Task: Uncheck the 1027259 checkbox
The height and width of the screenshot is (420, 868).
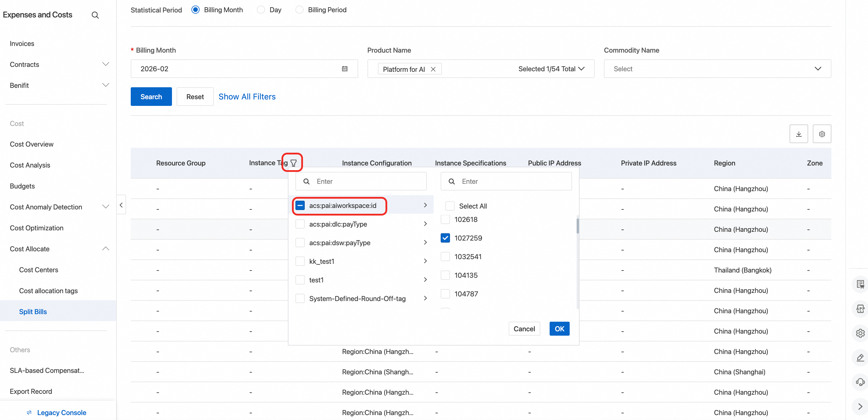Action: click(445, 238)
